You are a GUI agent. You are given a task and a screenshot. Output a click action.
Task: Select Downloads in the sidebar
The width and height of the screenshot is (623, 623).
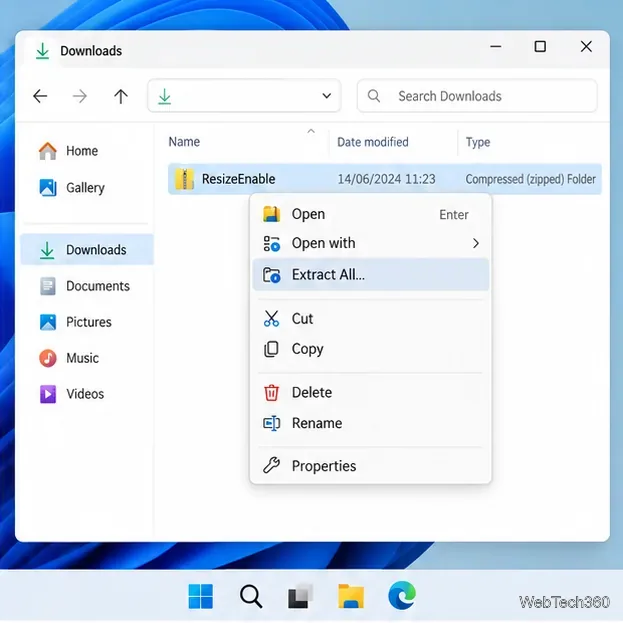[87, 250]
